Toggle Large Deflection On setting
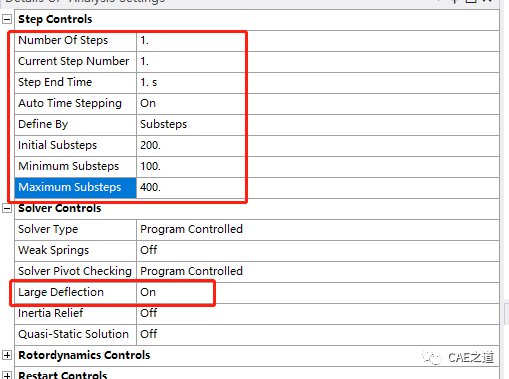This screenshot has width=509, height=379. click(318, 293)
